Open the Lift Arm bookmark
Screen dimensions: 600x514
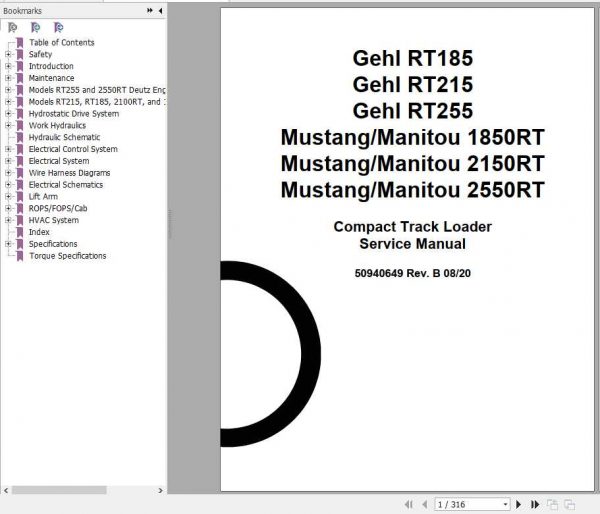tap(43, 197)
